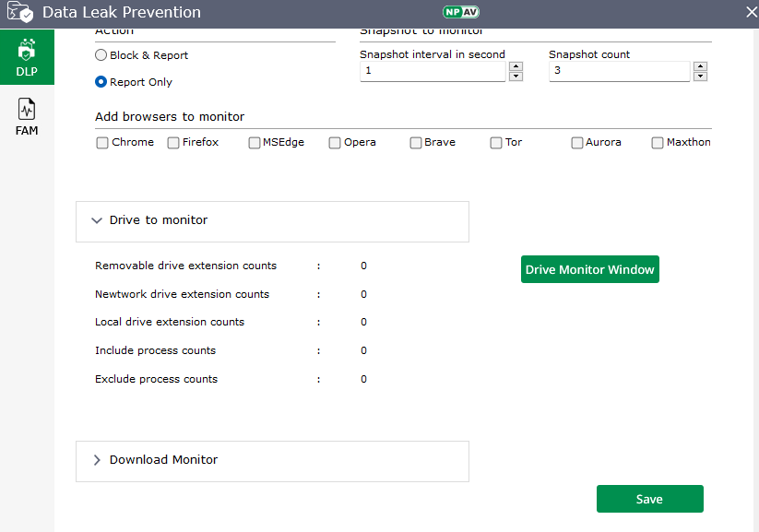Increase snapshot count with up arrow
The height and width of the screenshot is (532, 759).
[x=700, y=66]
